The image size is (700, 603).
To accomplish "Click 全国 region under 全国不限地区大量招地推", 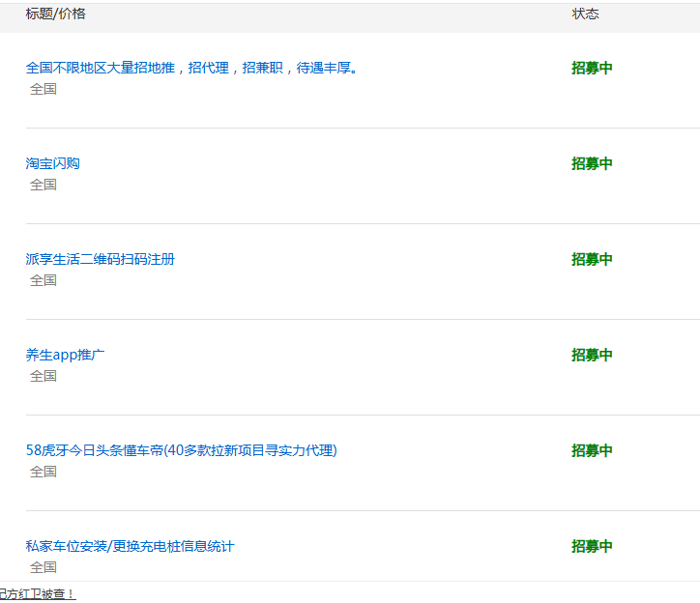I will click(x=44, y=89).
